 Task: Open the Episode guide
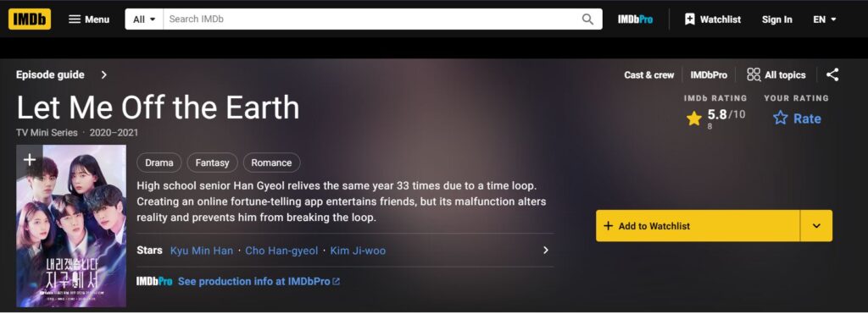click(x=50, y=74)
